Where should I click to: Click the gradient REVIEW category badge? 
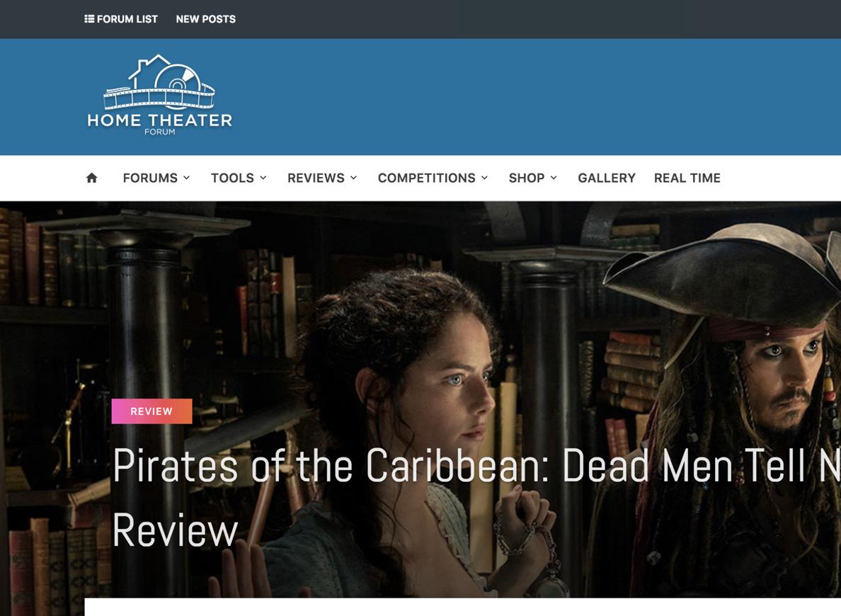151,411
